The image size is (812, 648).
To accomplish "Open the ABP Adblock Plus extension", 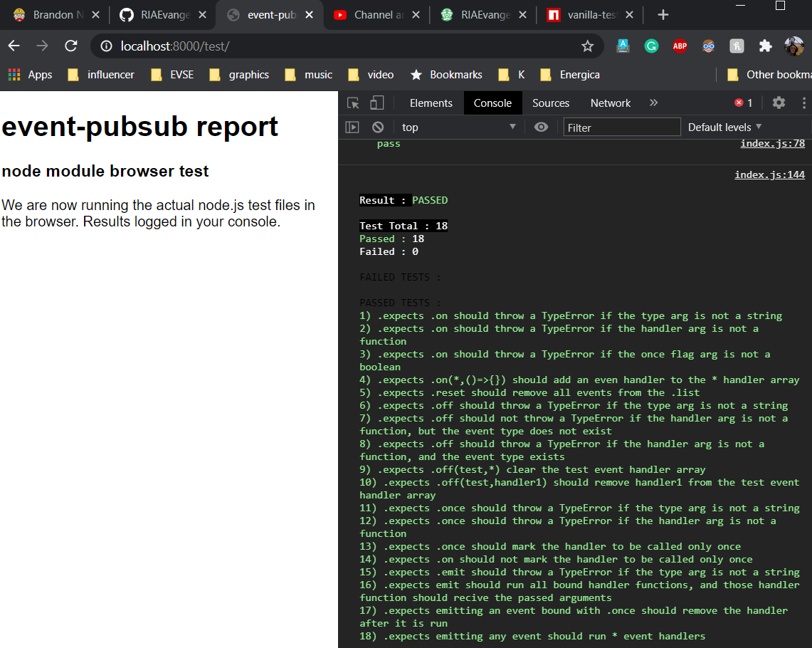I will point(680,46).
